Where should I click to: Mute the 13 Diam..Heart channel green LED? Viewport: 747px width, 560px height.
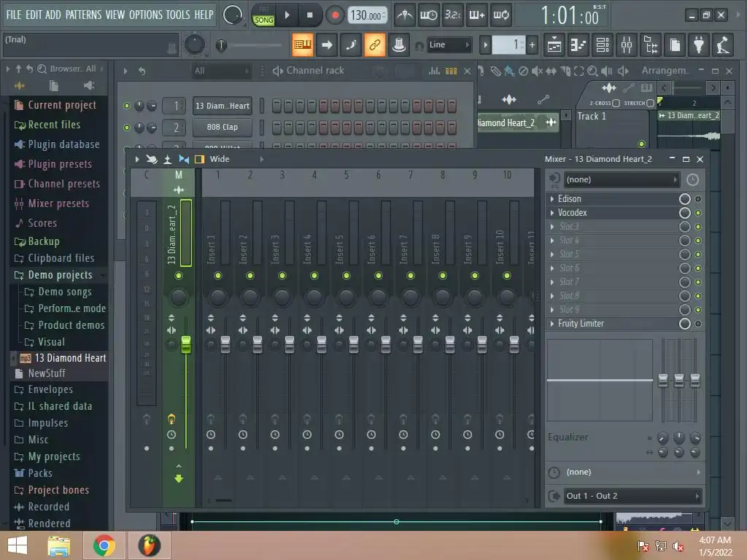(x=127, y=106)
